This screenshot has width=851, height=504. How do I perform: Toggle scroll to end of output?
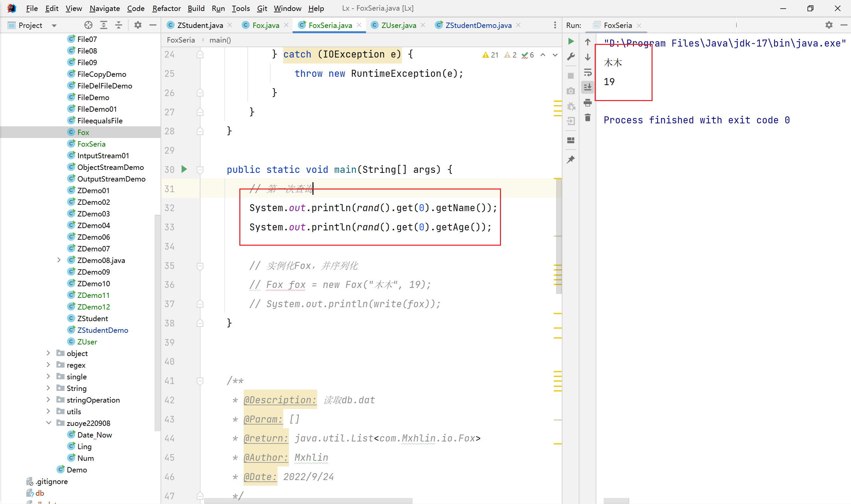(587, 87)
